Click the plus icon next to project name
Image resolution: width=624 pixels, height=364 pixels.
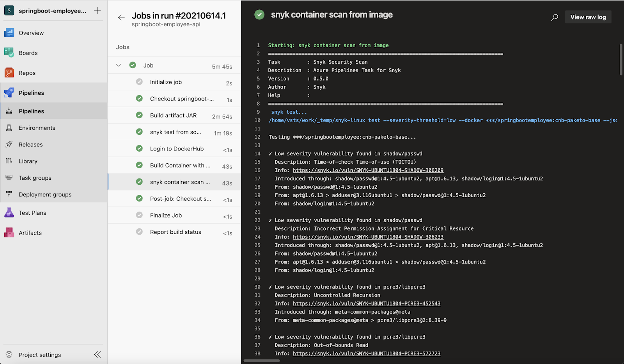97,11
